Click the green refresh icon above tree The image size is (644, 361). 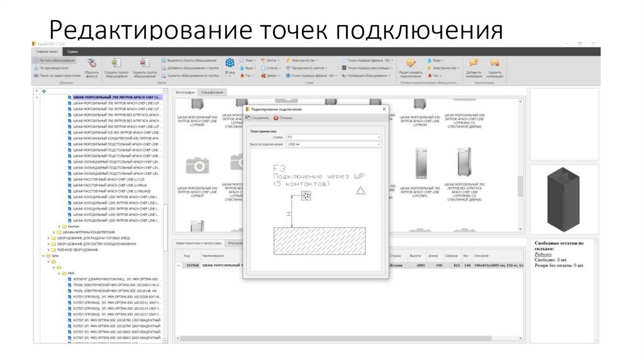[x=44, y=91]
